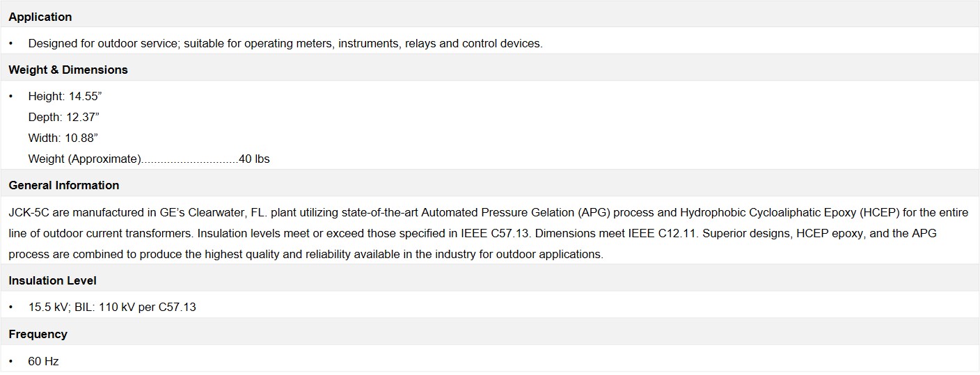The width and height of the screenshot is (980, 375).
Task: Click the bullet before Height entry
Action: click(11, 96)
